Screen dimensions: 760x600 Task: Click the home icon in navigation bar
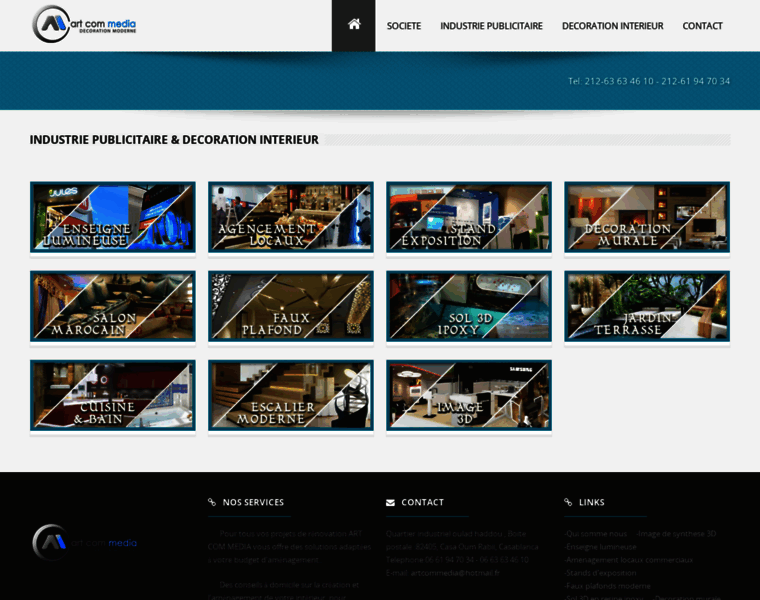(353, 25)
